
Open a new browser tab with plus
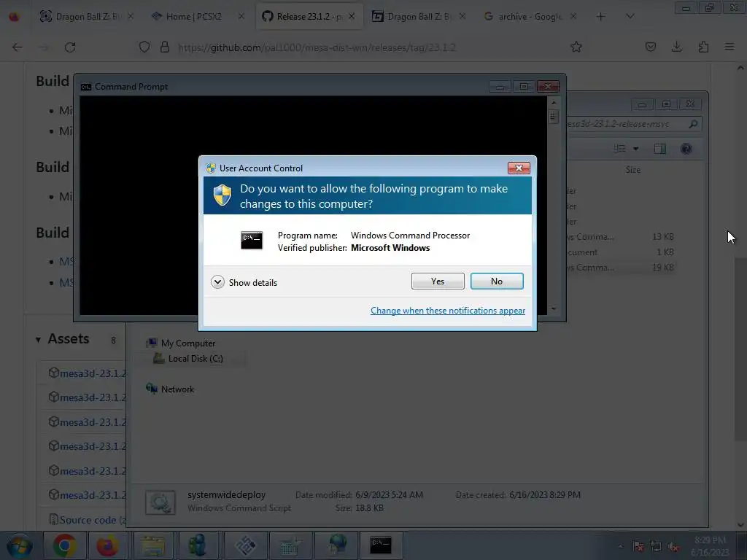(x=601, y=17)
